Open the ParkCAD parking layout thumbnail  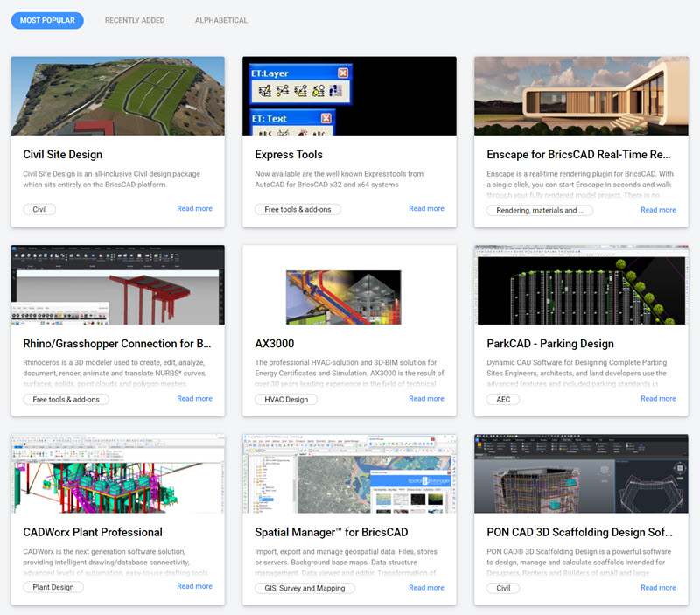(581, 284)
